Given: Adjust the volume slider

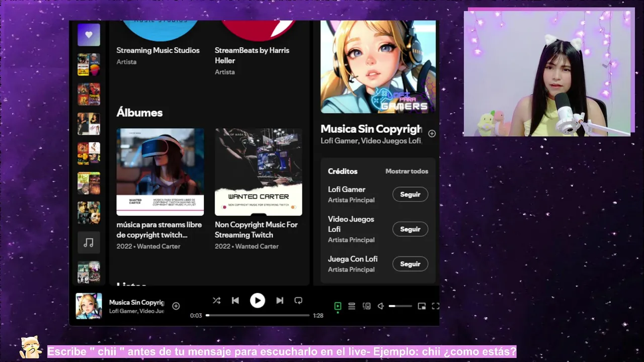Looking at the screenshot, I should point(400,306).
